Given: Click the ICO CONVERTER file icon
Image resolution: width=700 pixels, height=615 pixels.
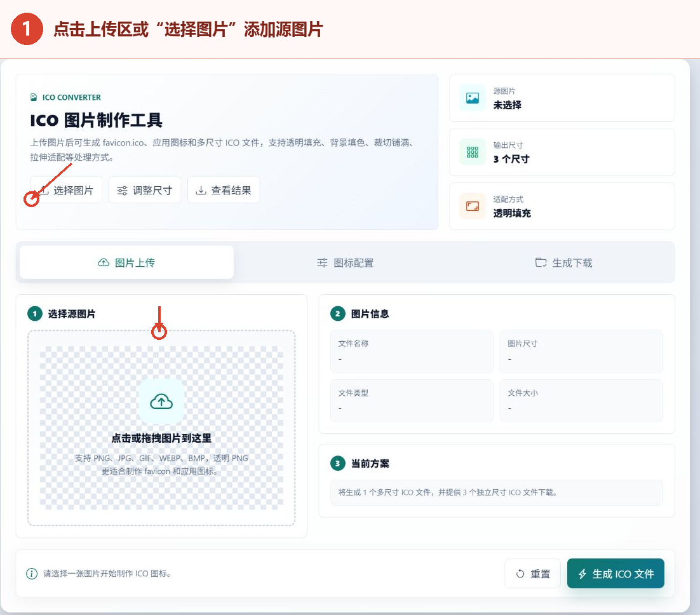Looking at the screenshot, I should (34, 97).
